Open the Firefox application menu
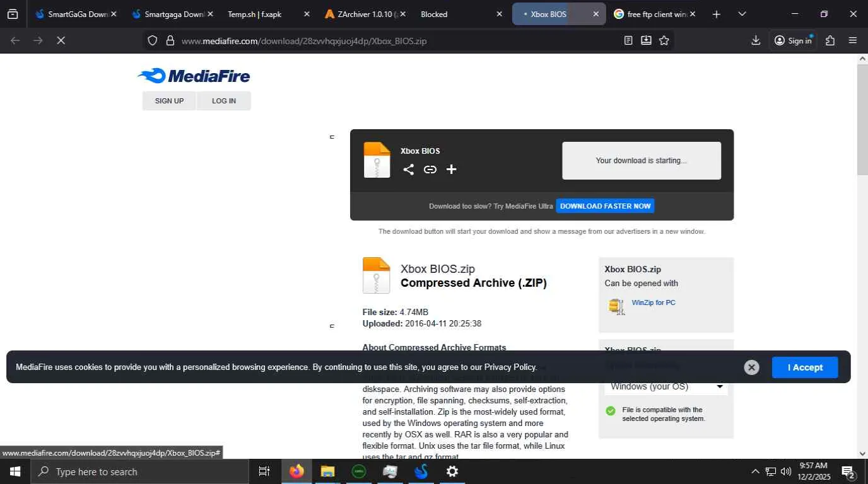 point(853,40)
